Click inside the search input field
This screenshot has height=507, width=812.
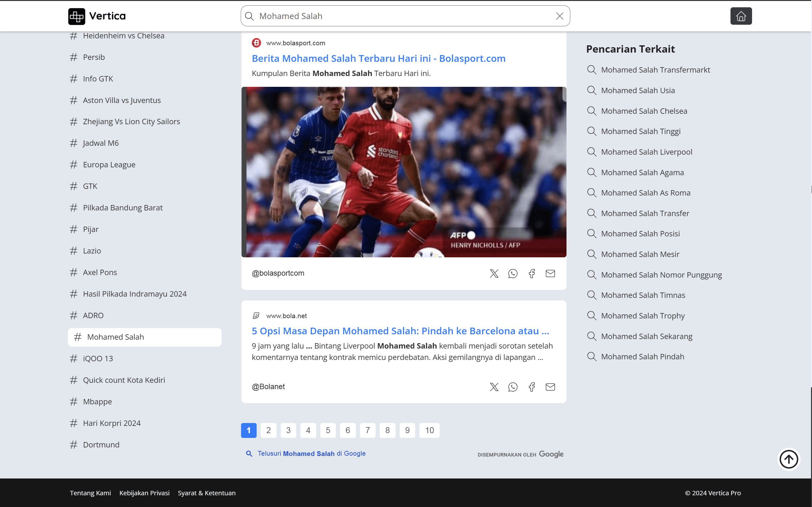coord(369,16)
